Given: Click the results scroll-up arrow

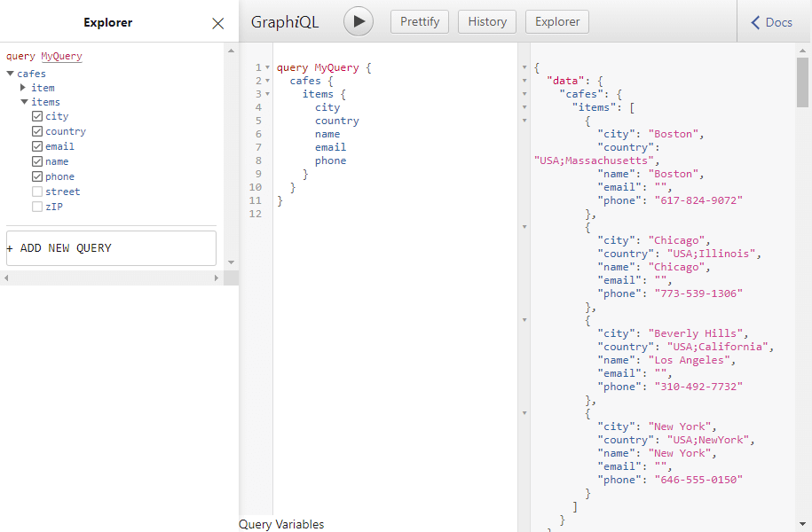Looking at the screenshot, I should [802, 51].
